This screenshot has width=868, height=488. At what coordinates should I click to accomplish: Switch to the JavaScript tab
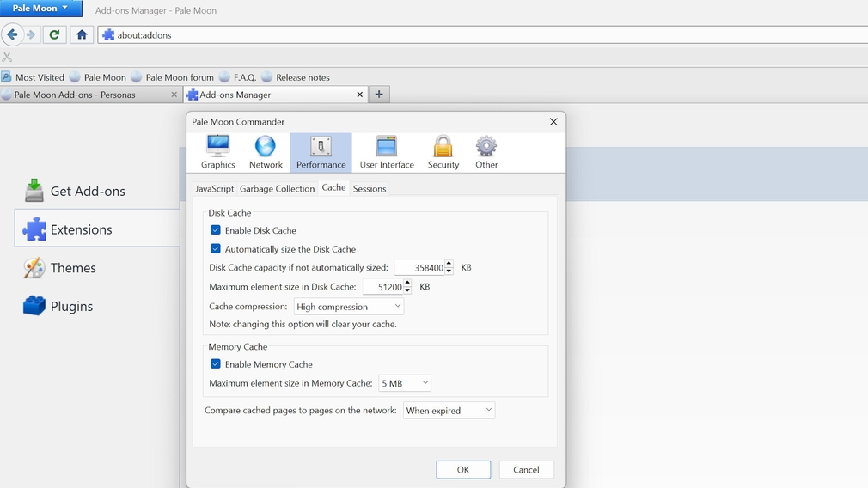214,189
